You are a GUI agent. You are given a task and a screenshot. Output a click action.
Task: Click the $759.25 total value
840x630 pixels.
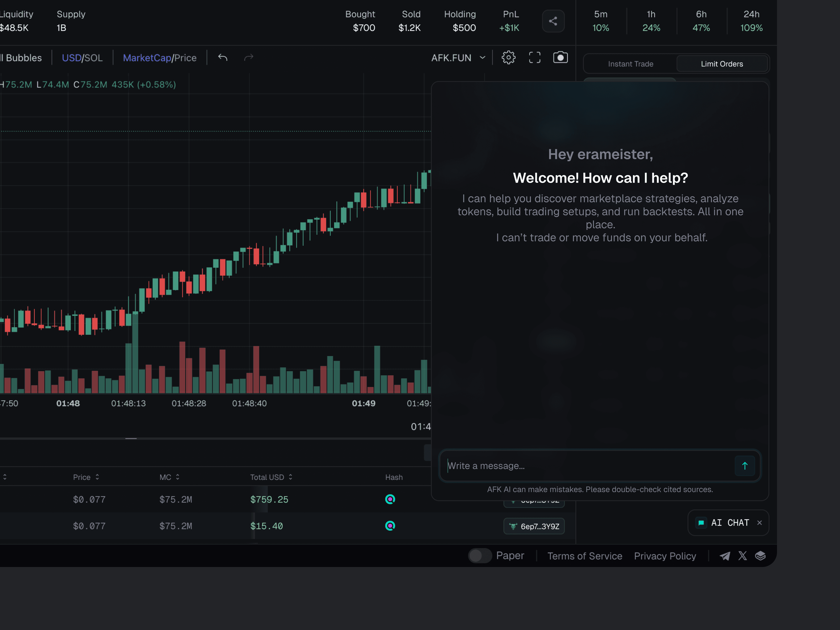click(269, 499)
